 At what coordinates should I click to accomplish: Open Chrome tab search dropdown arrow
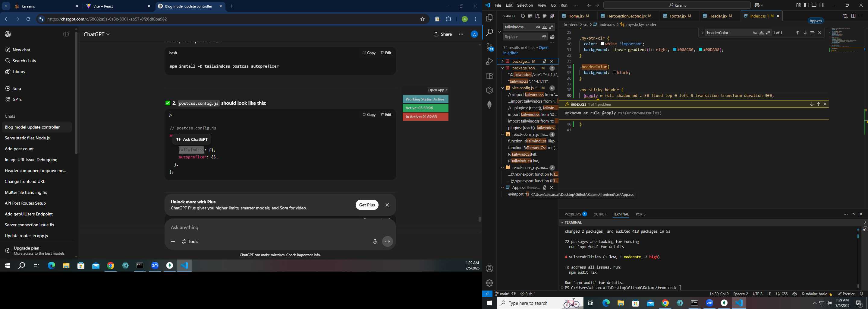click(x=6, y=6)
